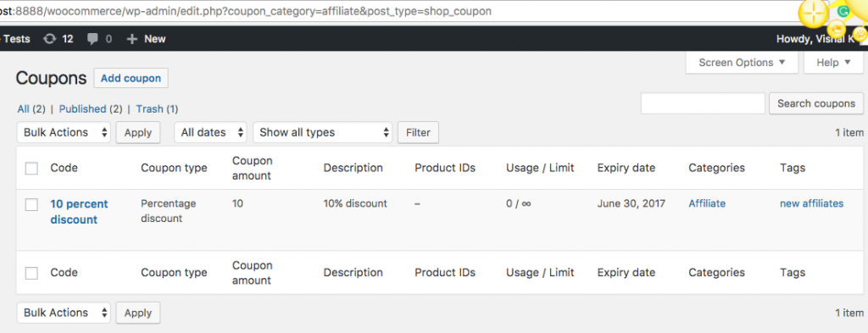This screenshot has height=333, width=868.
Task: Click the Filter button
Action: 419,133
